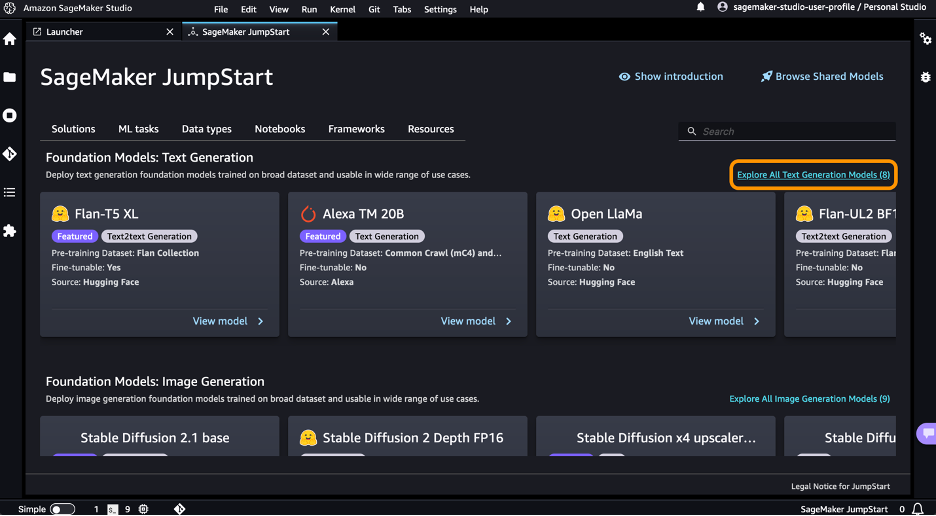
Task: Click status bar bell notification icon
Action: click(918, 509)
